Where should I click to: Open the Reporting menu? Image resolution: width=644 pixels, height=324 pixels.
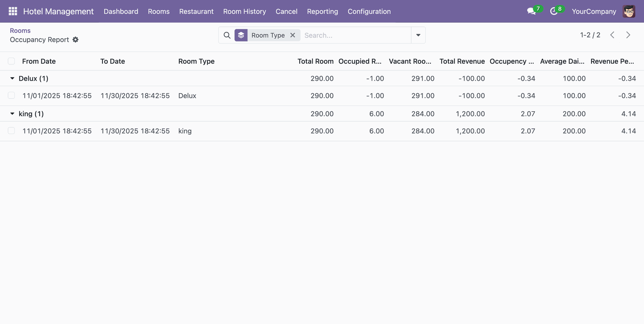click(x=322, y=11)
